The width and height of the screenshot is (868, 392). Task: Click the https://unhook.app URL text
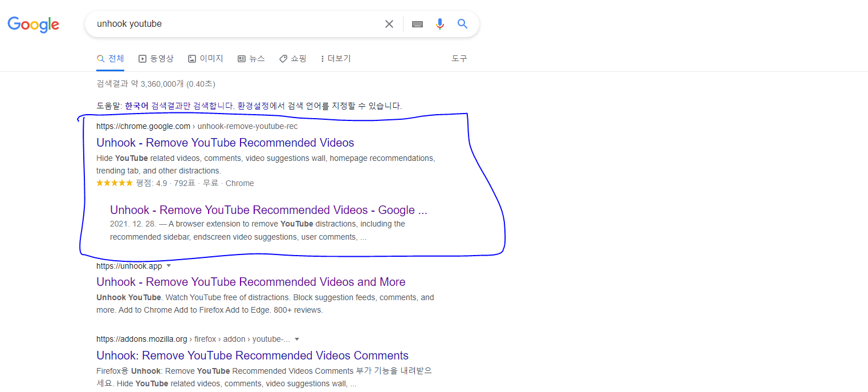(129, 266)
